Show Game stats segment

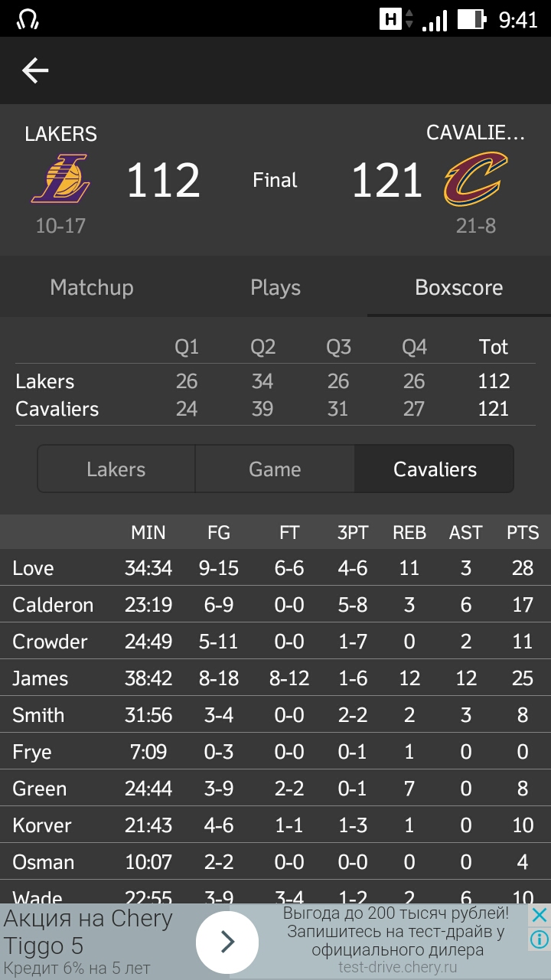coord(275,469)
